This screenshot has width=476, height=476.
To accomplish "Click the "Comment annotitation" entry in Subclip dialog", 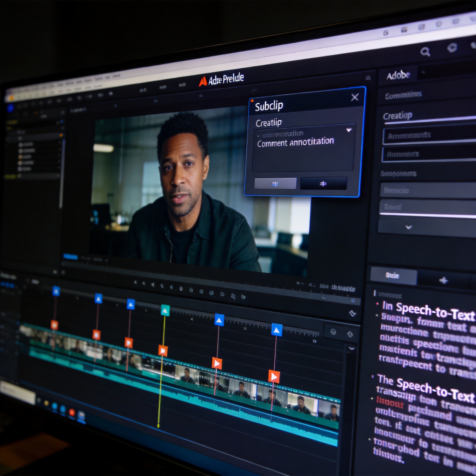I will coord(295,142).
